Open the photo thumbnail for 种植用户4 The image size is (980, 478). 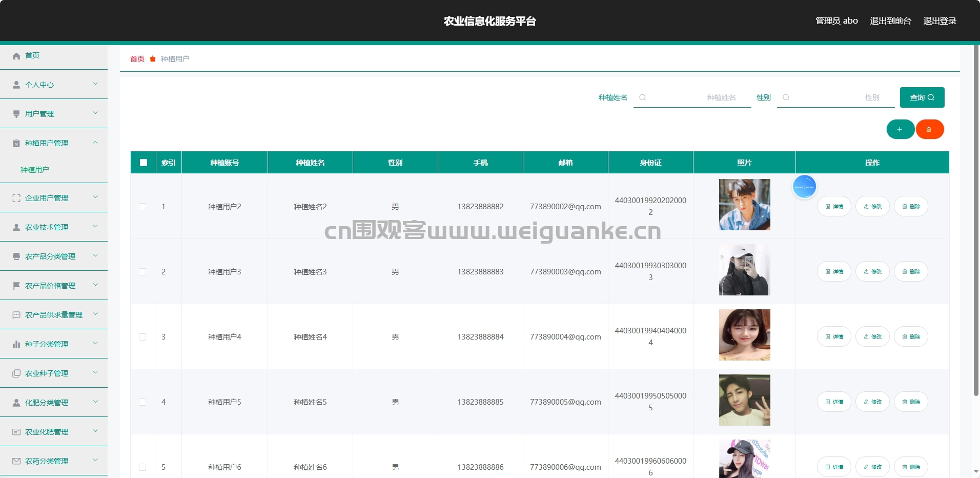[744, 335]
